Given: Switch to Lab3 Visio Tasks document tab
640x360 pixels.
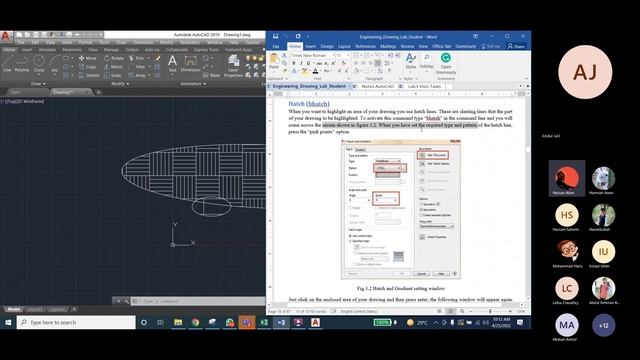Looking at the screenshot, I should (424, 87).
